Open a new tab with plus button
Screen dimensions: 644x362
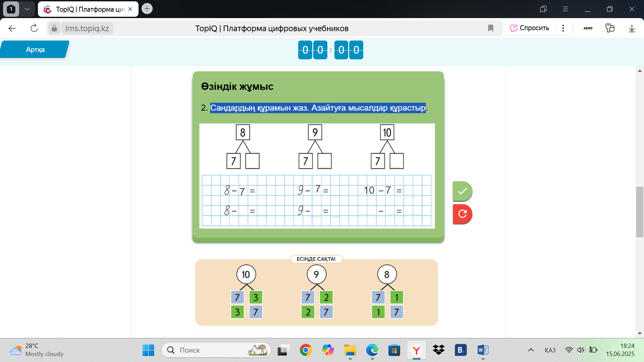click(147, 9)
